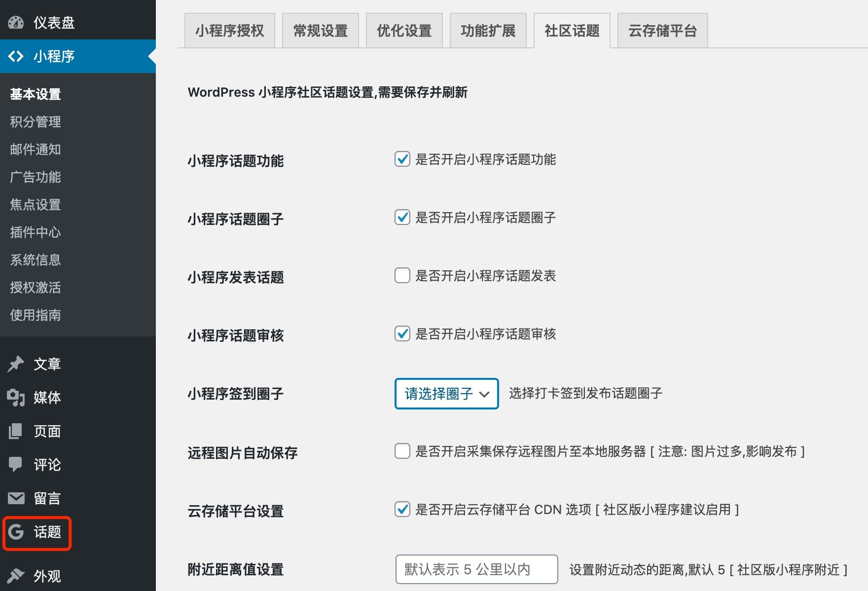The height and width of the screenshot is (591, 868).
Task: Click the nearby distance value input field
Action: point(476,569)
